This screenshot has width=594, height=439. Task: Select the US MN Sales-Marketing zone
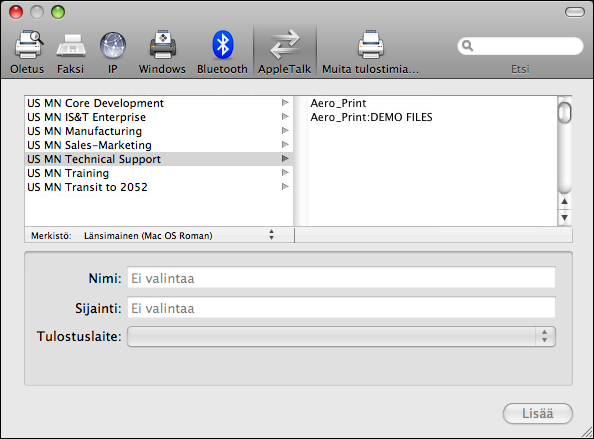pyautogui.click(x=159, y=145)
